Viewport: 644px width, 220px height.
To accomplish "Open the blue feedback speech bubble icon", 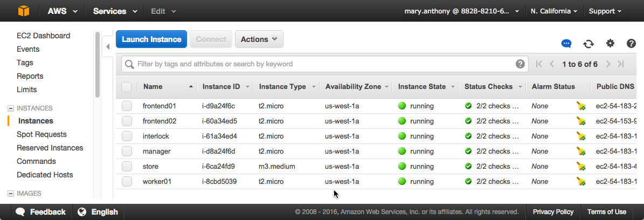I will 566,44.
